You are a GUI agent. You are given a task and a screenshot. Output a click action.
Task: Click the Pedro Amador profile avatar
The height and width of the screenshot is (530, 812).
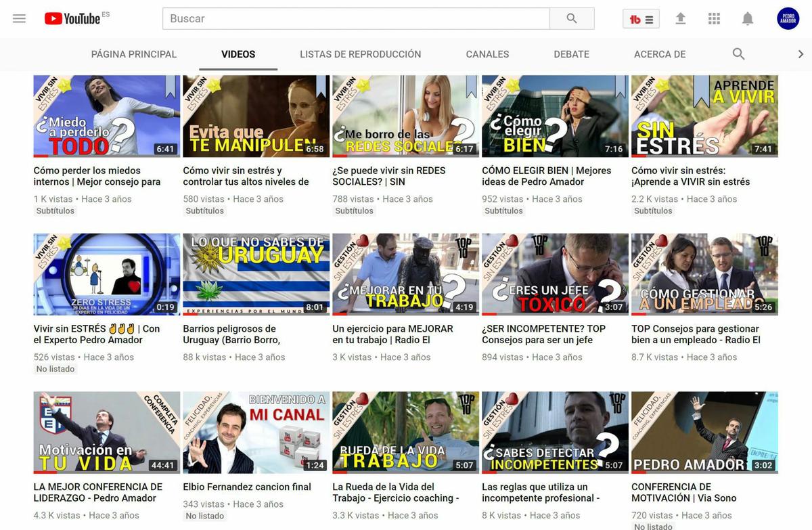pyautogui.click(x=788, y=18)
